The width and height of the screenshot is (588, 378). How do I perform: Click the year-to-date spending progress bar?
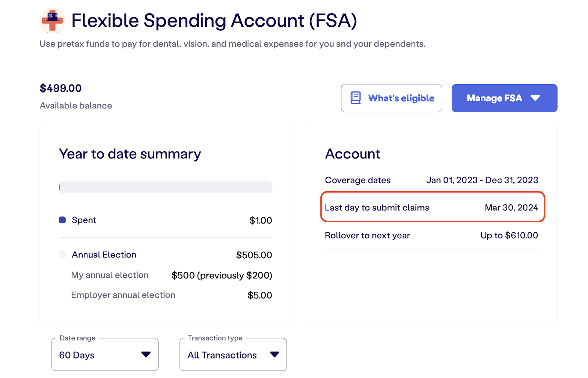[x=165, y=187]
